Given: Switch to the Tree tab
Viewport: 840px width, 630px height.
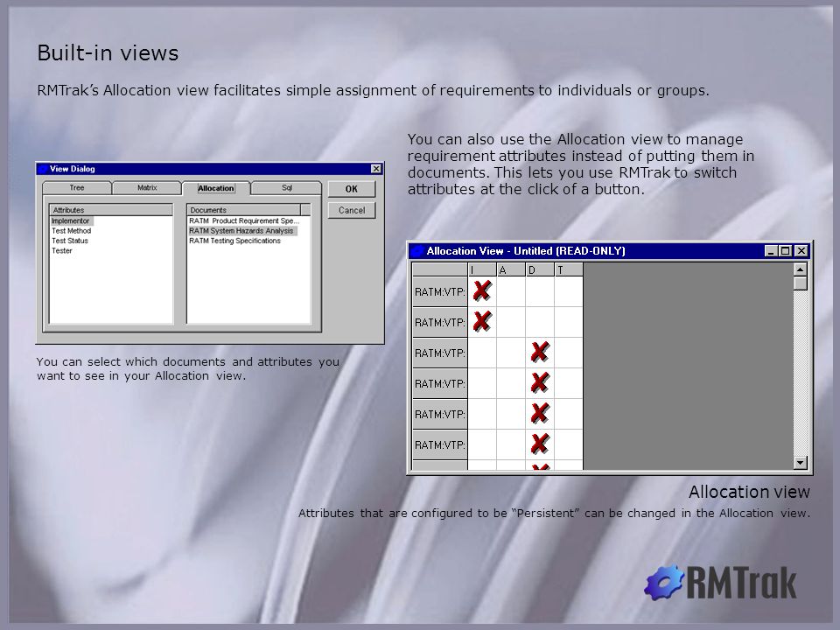Looking at the screenshot, I should [x=77, y=188].
